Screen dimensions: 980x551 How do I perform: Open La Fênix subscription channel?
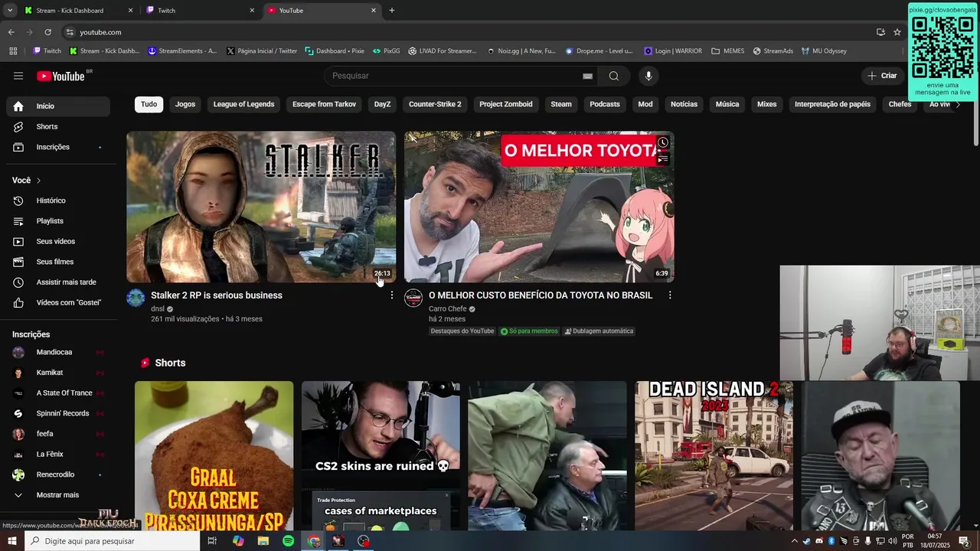(x=58, y=455)
